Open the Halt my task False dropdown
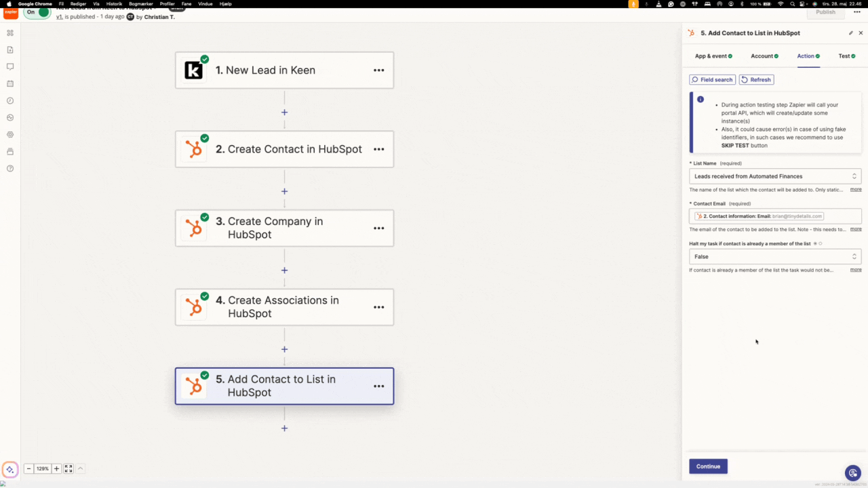 tap(775, 257)
